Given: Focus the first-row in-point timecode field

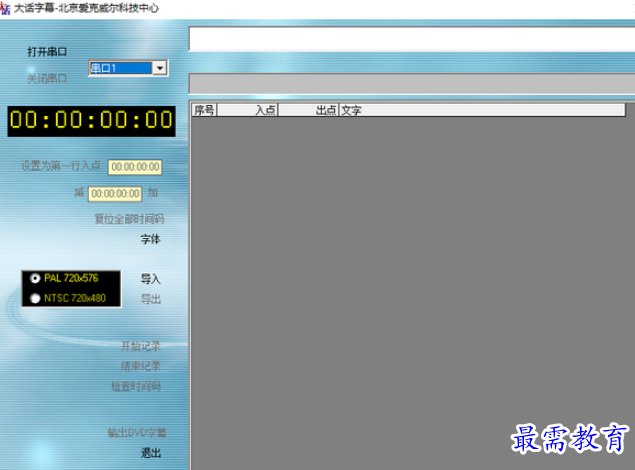Looking at the screenshot, I should [135, 167].
